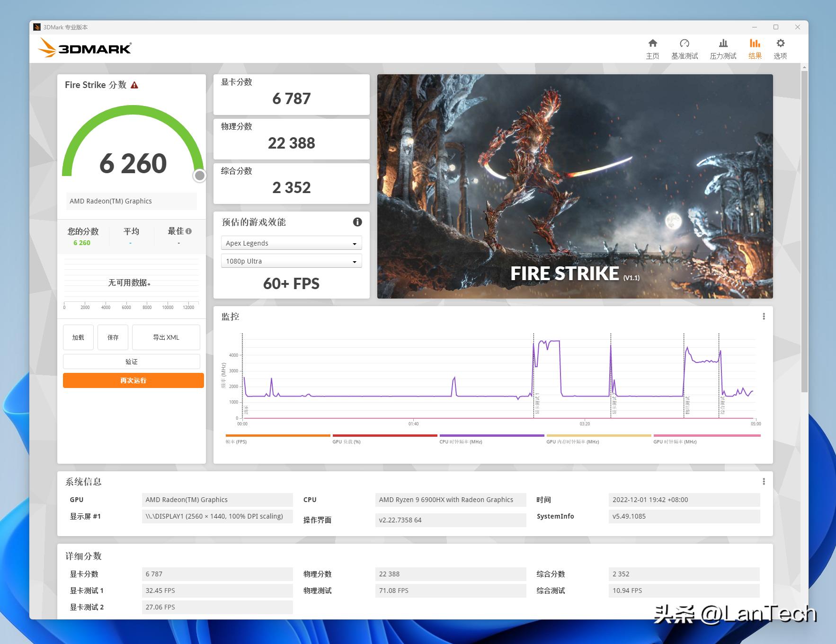Switch to the Results (结果) tab

[755, 49]
